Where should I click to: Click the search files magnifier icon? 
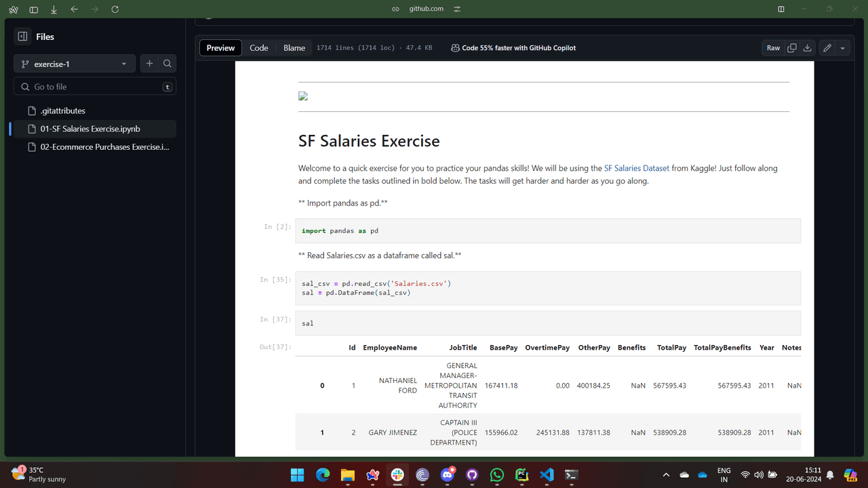(167, 64)
